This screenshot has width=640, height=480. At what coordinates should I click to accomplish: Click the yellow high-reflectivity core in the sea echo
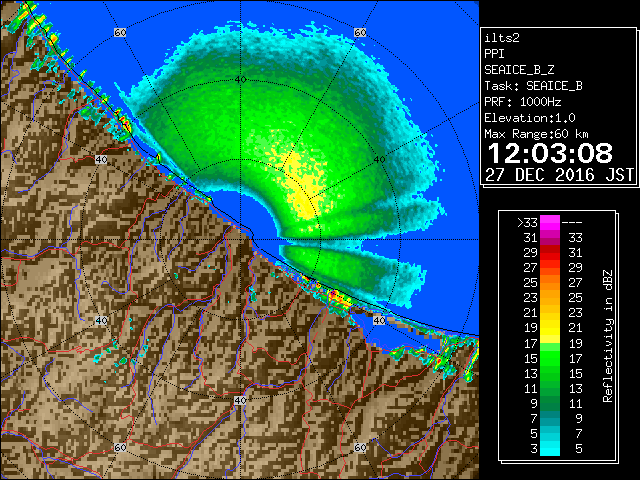[305, 186]
